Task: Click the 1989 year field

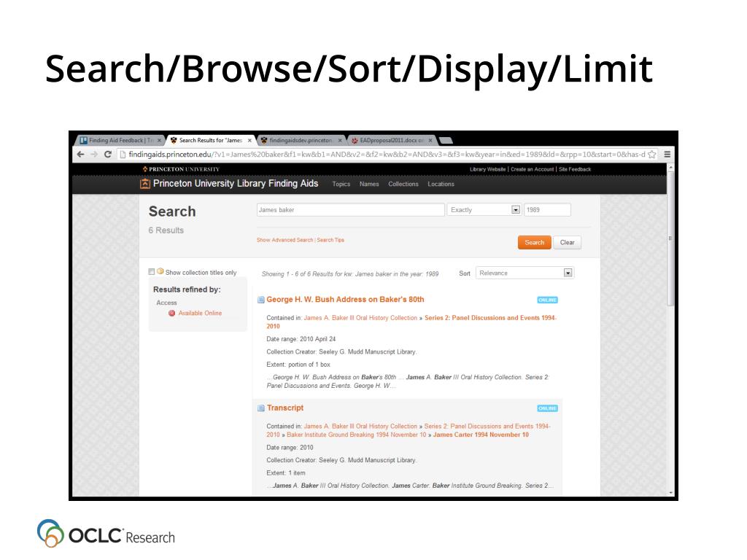Action: tap(547, 209)
